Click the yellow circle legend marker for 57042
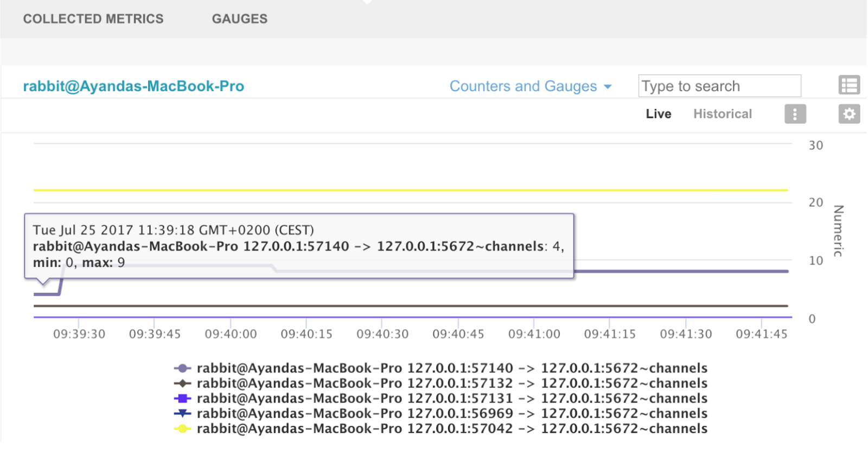This screenshot has height=461, width=868. [182, 429]
